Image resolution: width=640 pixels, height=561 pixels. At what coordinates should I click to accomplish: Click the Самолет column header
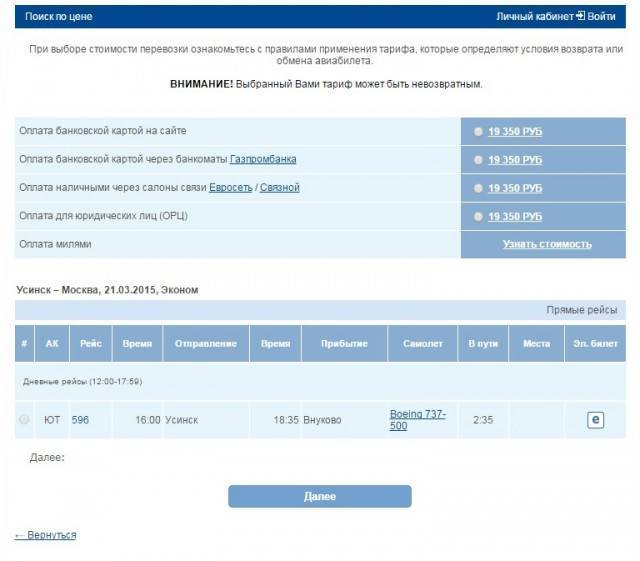tap(422, 343)
